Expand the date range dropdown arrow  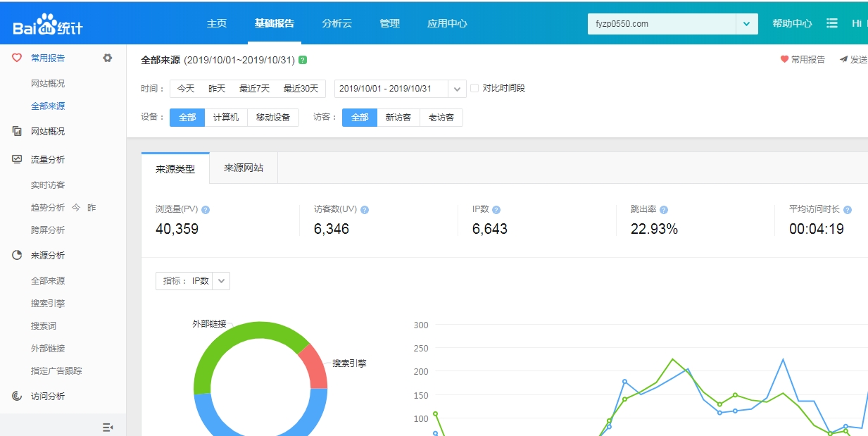point(458,89)
